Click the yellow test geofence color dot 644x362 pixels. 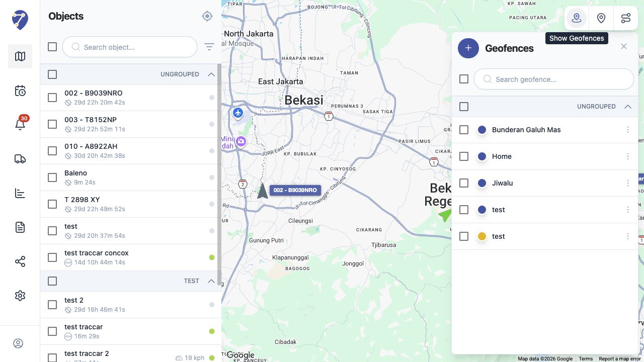(x=482, y=236)
